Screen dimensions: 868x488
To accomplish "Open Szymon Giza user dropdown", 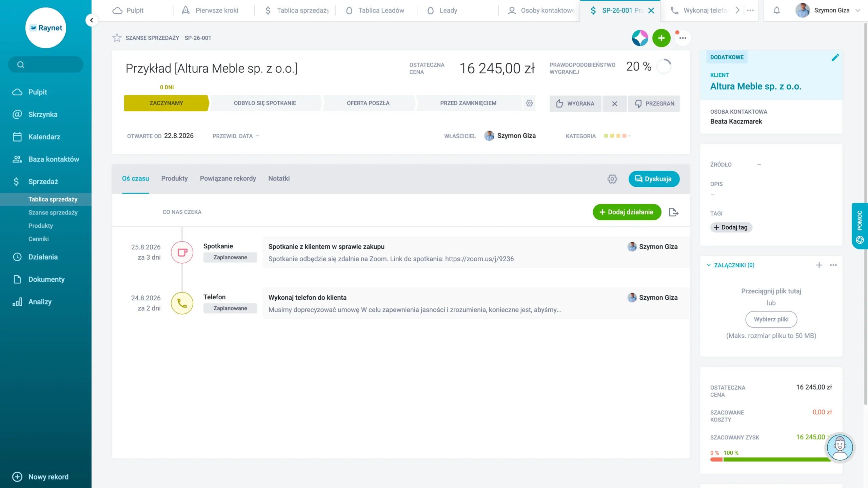I will pyautogui.click(x=828, y=11).
